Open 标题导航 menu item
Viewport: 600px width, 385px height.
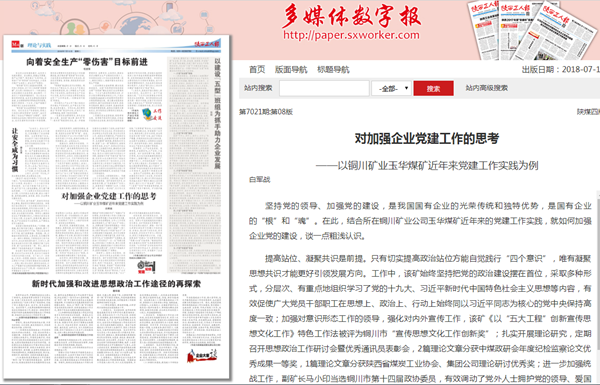point(333,69)
